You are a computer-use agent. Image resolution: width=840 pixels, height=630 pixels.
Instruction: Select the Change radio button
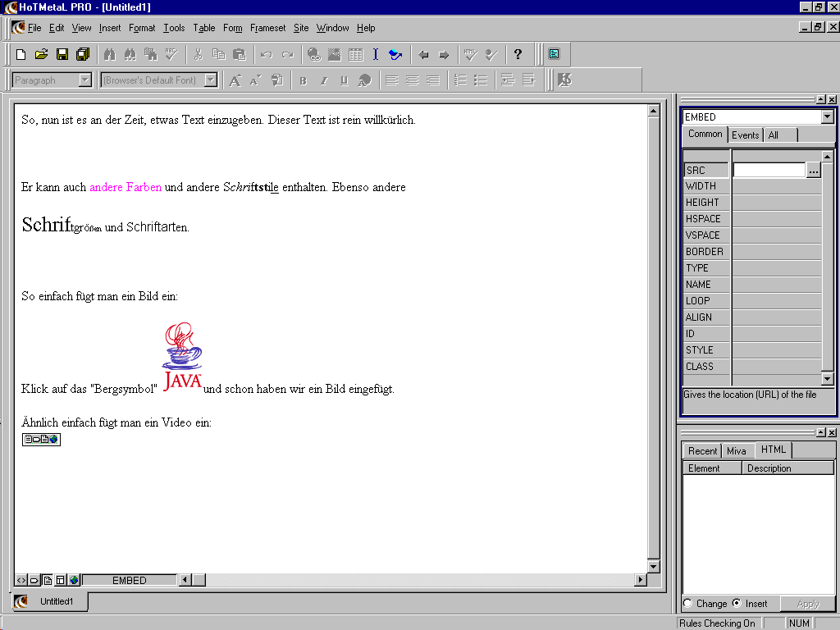(687, 604)
